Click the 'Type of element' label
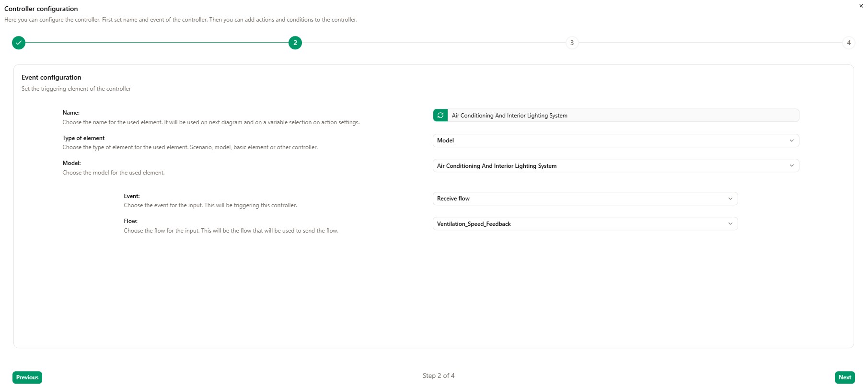868x387 pixels. [x=83, y=138]
